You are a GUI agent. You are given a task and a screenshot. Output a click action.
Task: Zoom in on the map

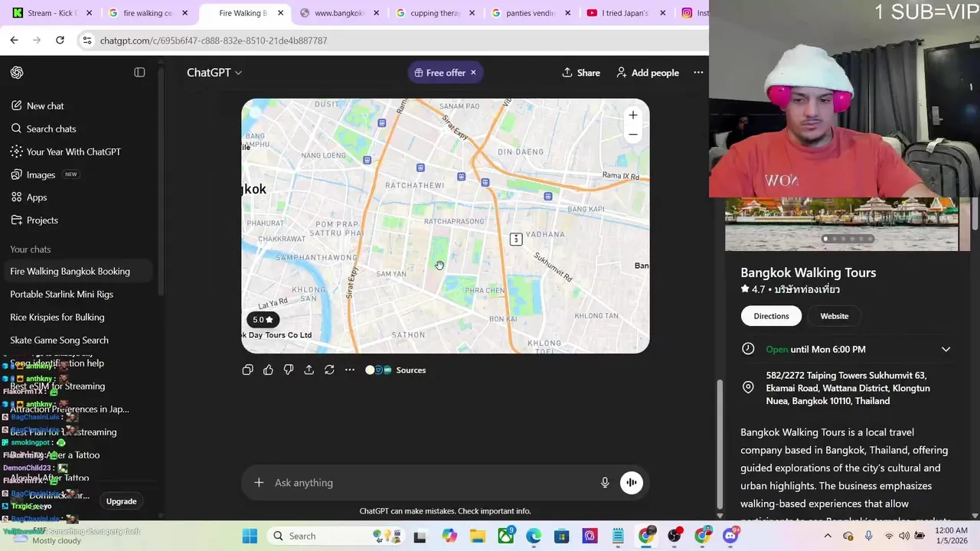[633, 116]
